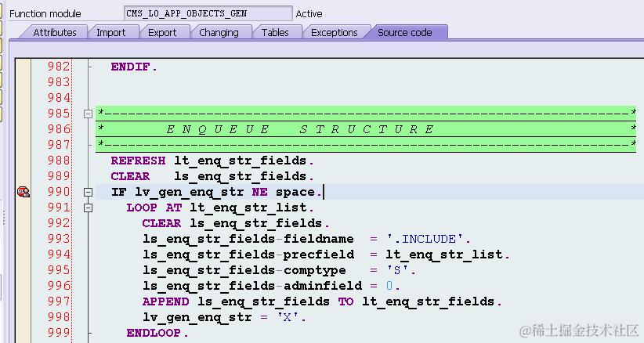The height and width of the screenshot is (343, 644).
Task: Click the Active status label
Action: pos(309,13)
